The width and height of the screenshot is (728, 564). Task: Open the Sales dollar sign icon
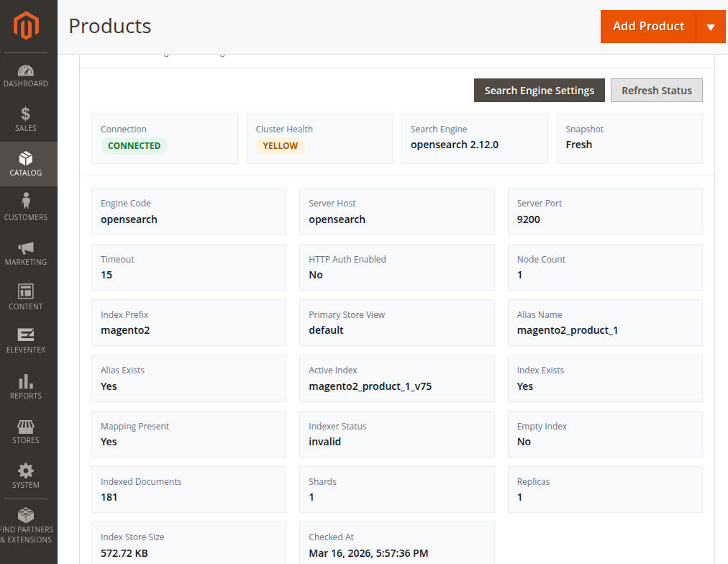26,114
